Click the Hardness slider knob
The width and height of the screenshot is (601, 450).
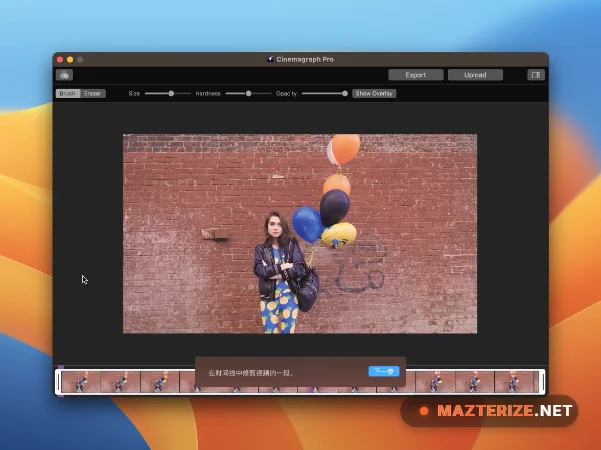point(248,94)
